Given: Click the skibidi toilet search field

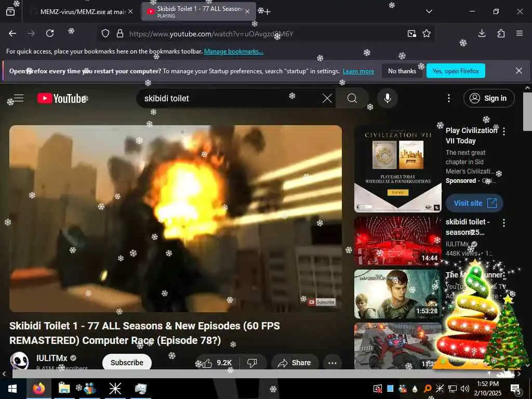Looking at the screenshot, I should tap(231, 98).
